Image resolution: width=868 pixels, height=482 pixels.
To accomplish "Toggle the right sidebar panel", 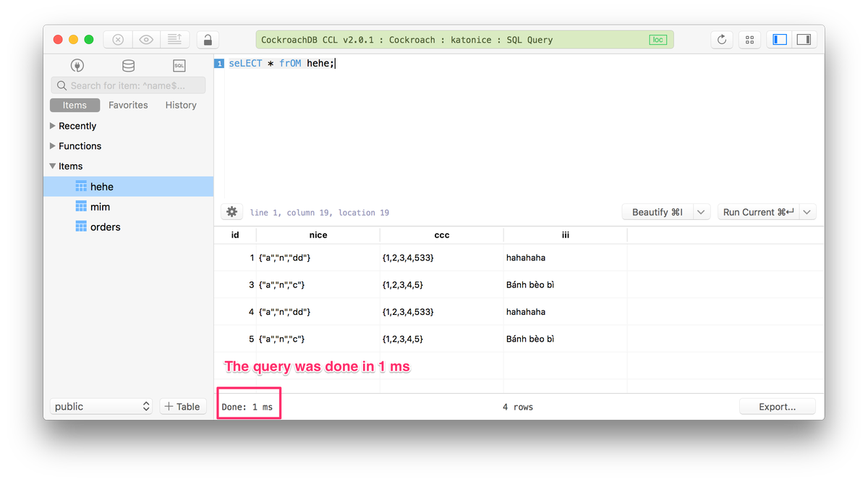I will (x=804, y=40).
